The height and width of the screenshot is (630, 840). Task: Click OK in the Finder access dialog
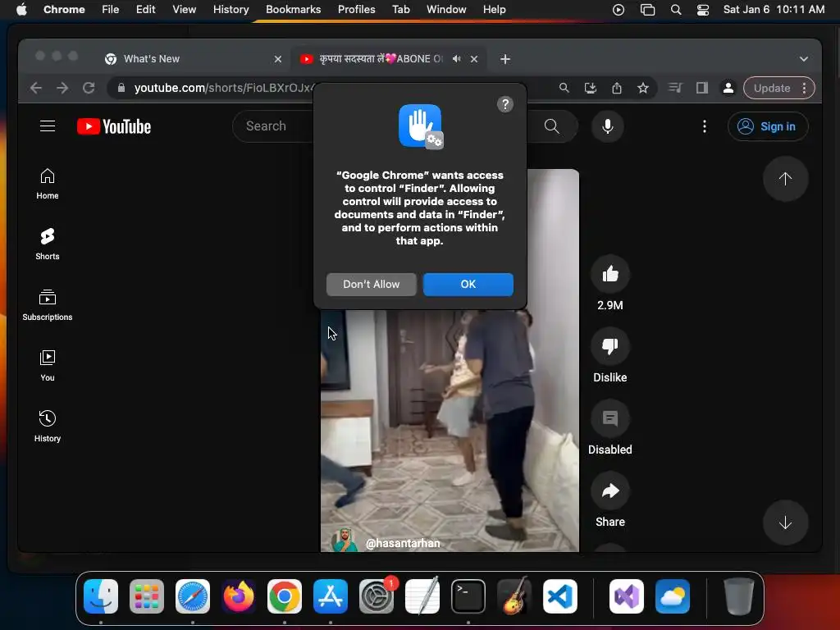pyautogui.click(x=468, y=285)
